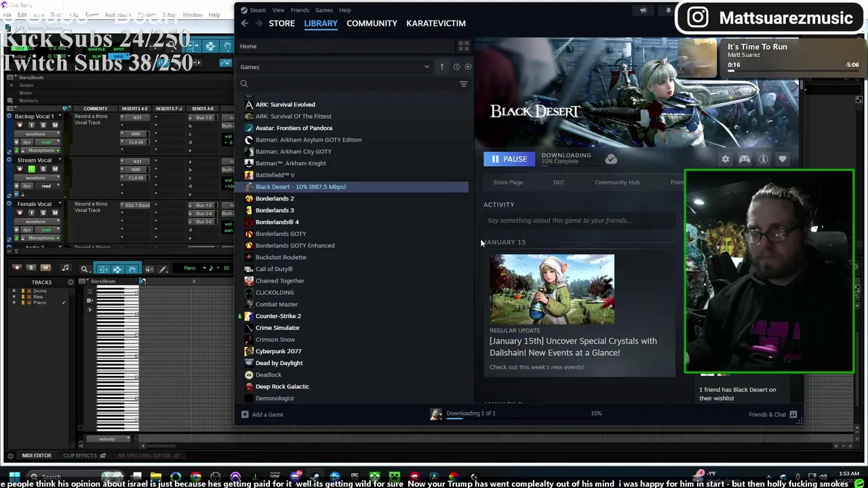Open advanced filter options beside search
This screenshot has height=488, width=868.
464,84
